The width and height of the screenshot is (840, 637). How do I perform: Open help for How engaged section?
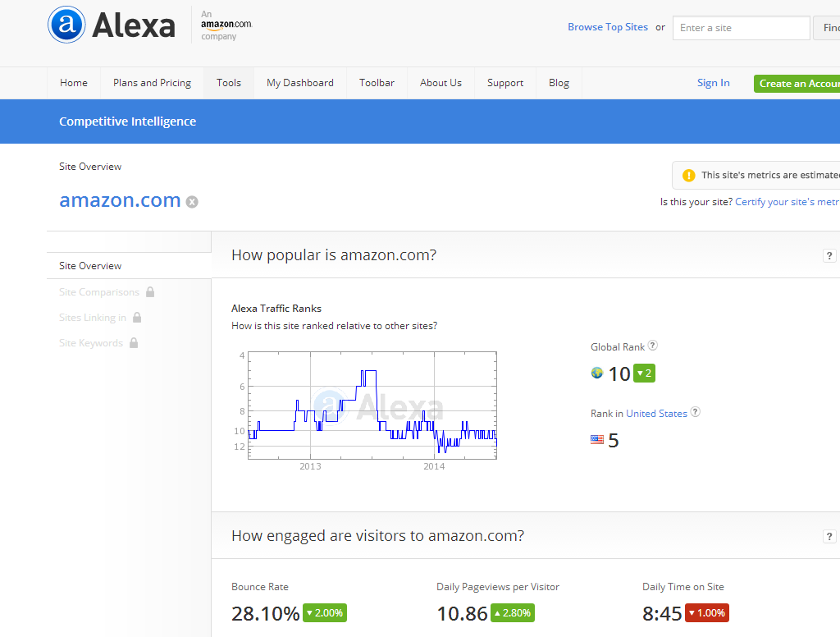coord(829,536)
